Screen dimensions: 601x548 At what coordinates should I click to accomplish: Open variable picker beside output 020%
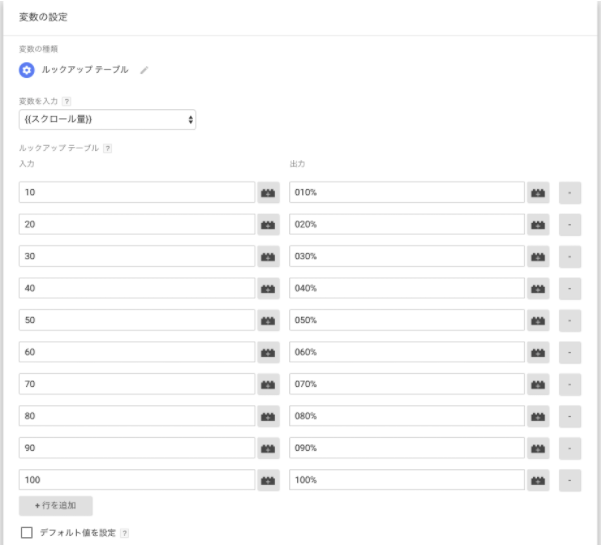point(538,225)
